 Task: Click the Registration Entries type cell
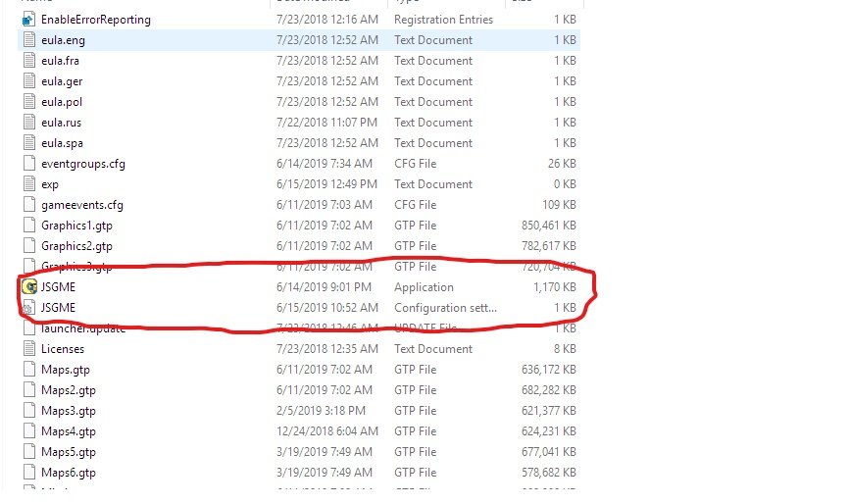coord(443,20)
